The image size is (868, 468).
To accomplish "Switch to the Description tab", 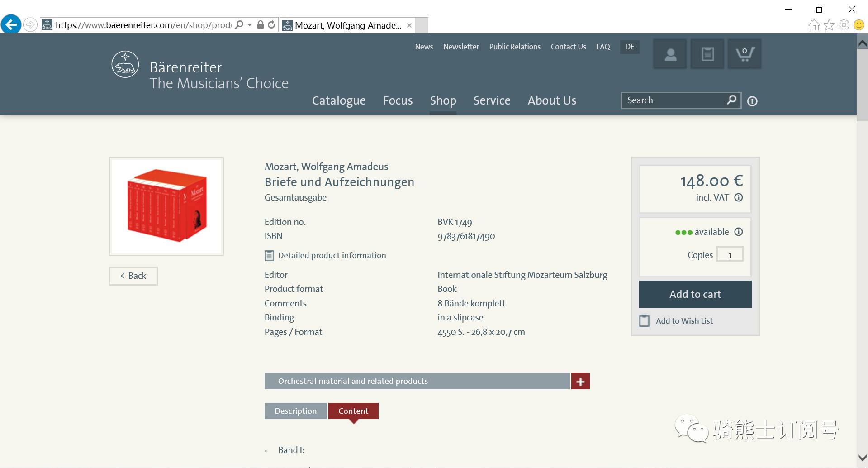I will (296, 411).
